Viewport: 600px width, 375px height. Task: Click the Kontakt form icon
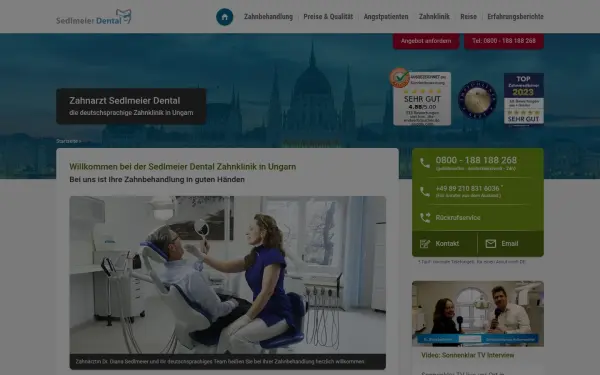click(x=425, y=244)
